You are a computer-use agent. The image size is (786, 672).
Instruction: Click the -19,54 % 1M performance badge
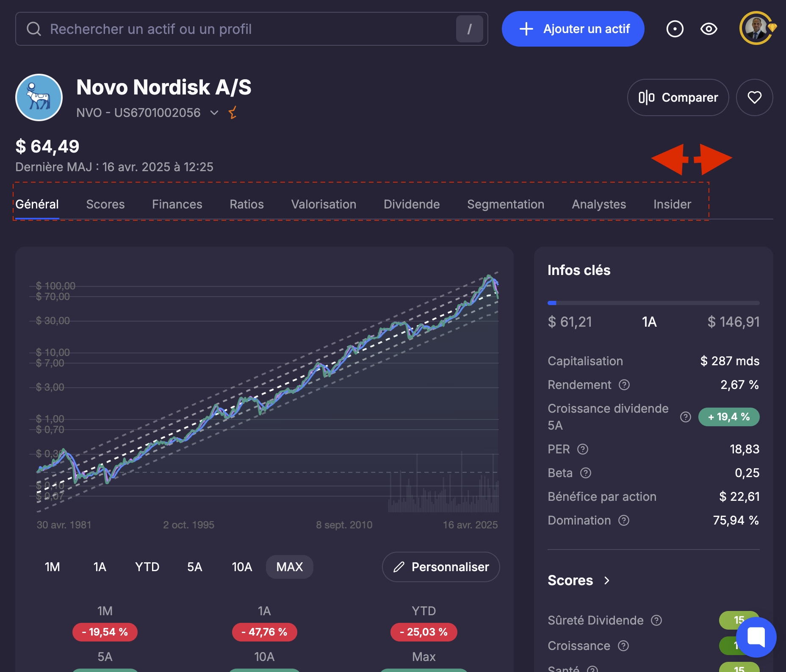[x=105, y=632]
